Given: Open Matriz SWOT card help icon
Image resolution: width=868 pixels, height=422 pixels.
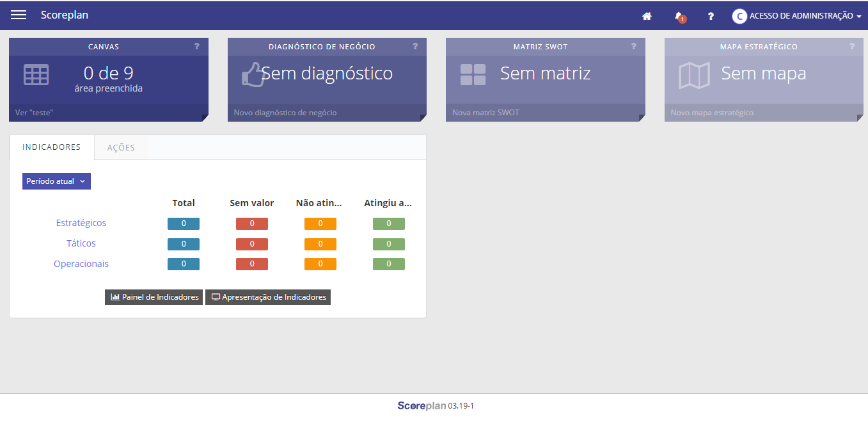Looking at the screenshot, I should coord(634,46).
